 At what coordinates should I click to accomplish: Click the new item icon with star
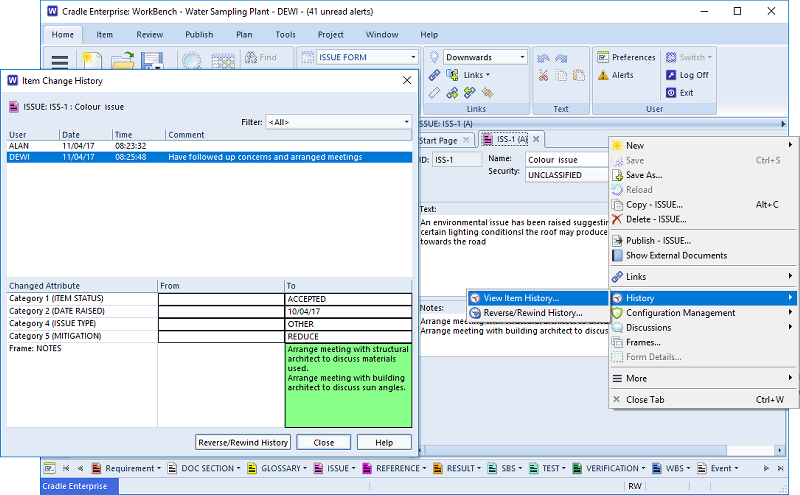pos(91,60)
